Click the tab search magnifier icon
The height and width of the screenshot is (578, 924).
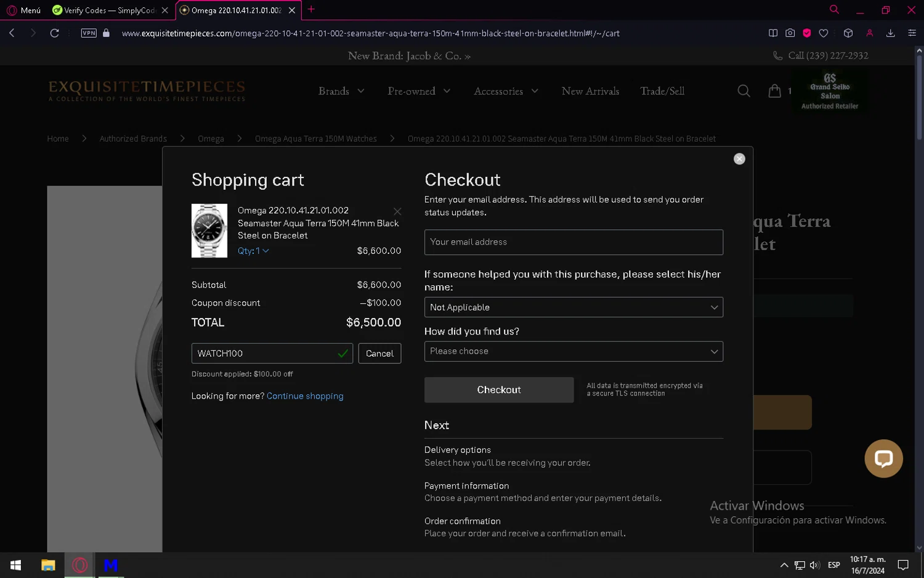pos(834,9)
